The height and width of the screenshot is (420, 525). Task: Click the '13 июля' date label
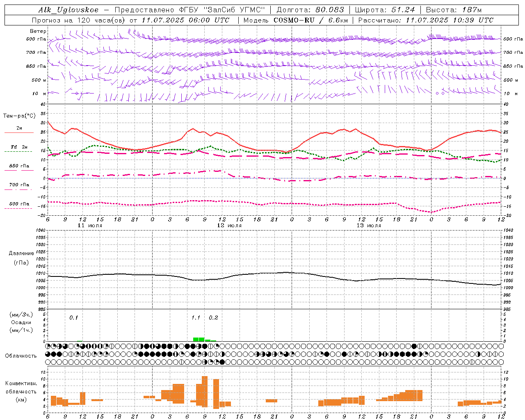pyautogui.click(x=369, y=226)
